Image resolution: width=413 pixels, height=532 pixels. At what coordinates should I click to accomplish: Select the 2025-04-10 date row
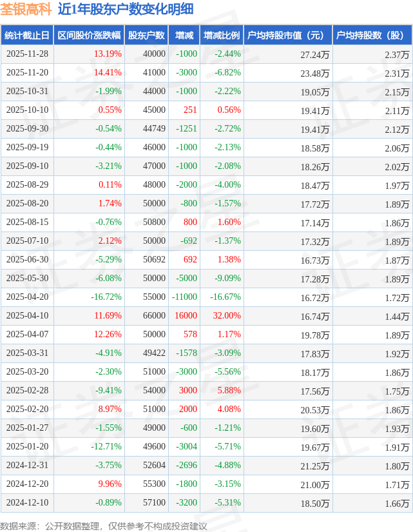click(27, 316)
